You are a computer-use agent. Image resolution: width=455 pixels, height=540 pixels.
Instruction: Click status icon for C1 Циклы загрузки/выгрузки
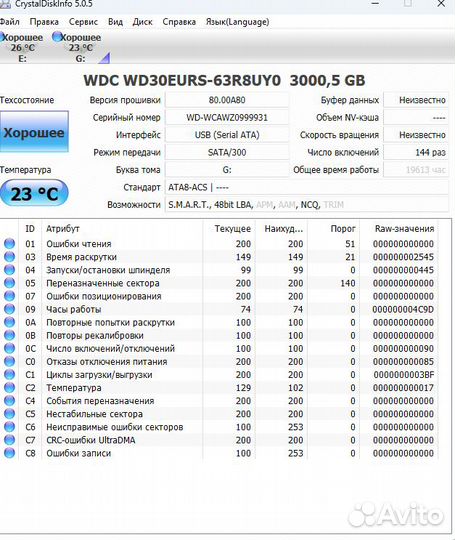[x=9, y=374]
